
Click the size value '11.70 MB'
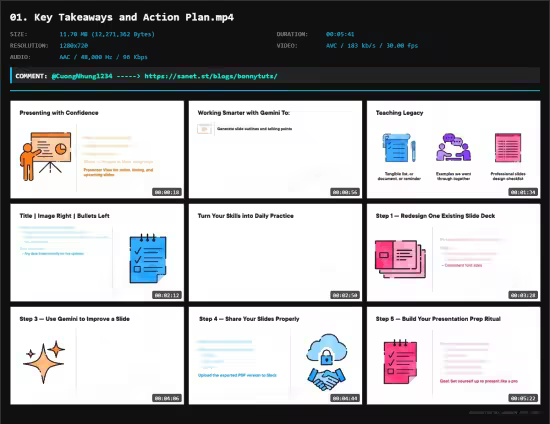[74, 34]
